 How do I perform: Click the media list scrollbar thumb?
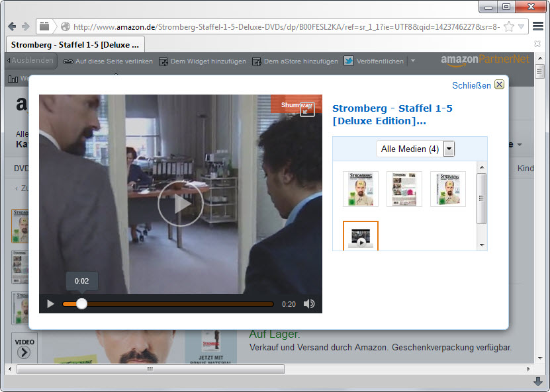tap(482, 198)
